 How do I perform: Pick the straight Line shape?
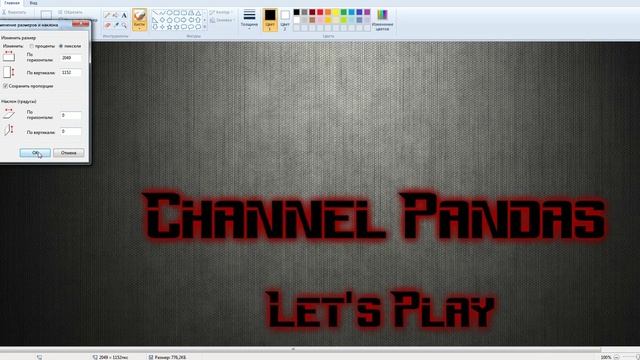(155, 13)
